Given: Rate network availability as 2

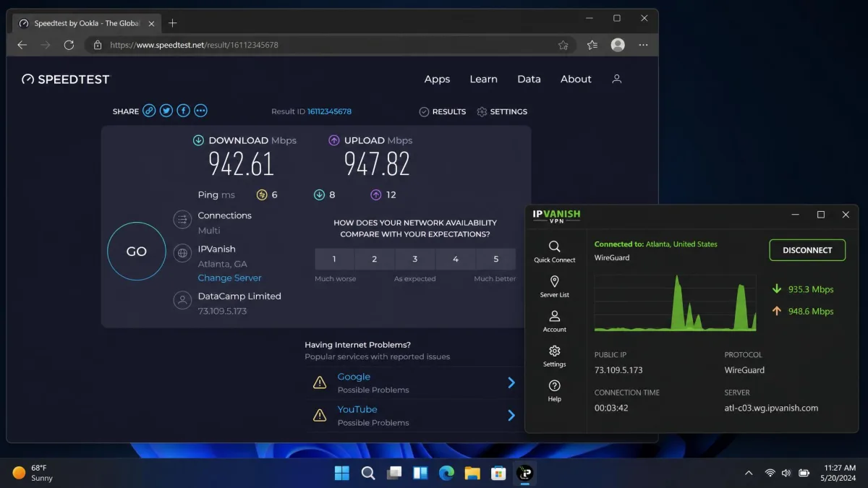Looking at the screenshot, I should (375, 259).
